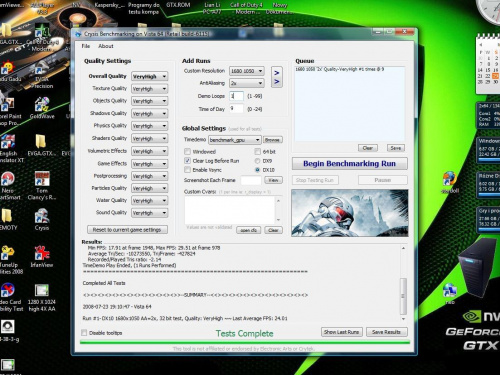Open TuneUp Utilities 2008 shortcut
Image resolution: width=500 pixels, height=375 pixels.
pyautogui.click(x=10, y=260)
